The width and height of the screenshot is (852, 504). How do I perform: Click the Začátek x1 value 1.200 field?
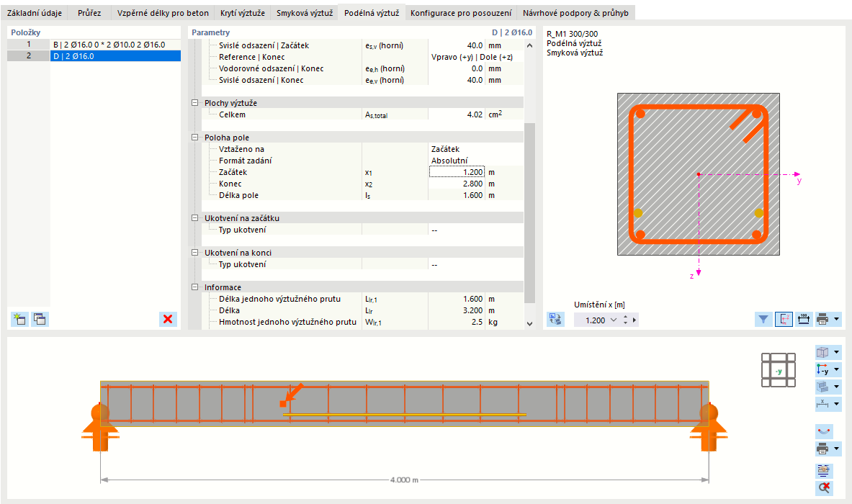pyautogui.click(x=457, y=172)
